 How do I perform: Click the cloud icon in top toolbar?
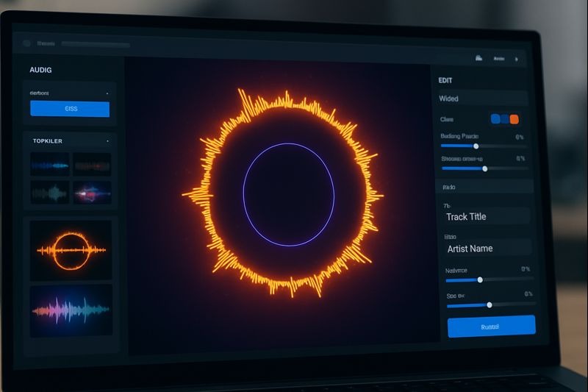click(x=478, y=58)
